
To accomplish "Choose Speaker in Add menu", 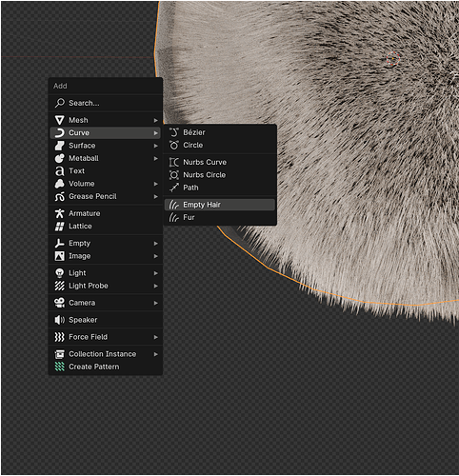I will point(106,320).
